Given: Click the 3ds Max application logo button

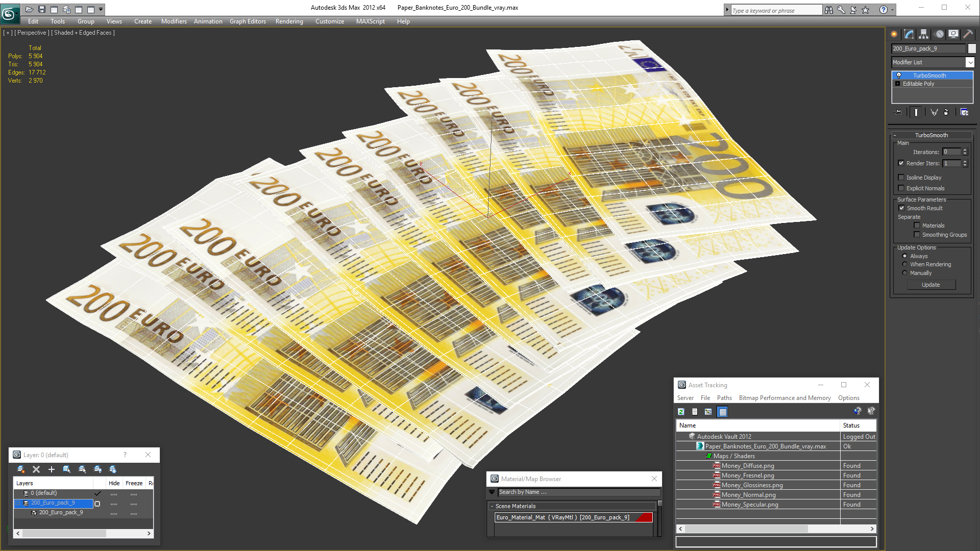Looking at the screenshot, I should coord(10,14).
